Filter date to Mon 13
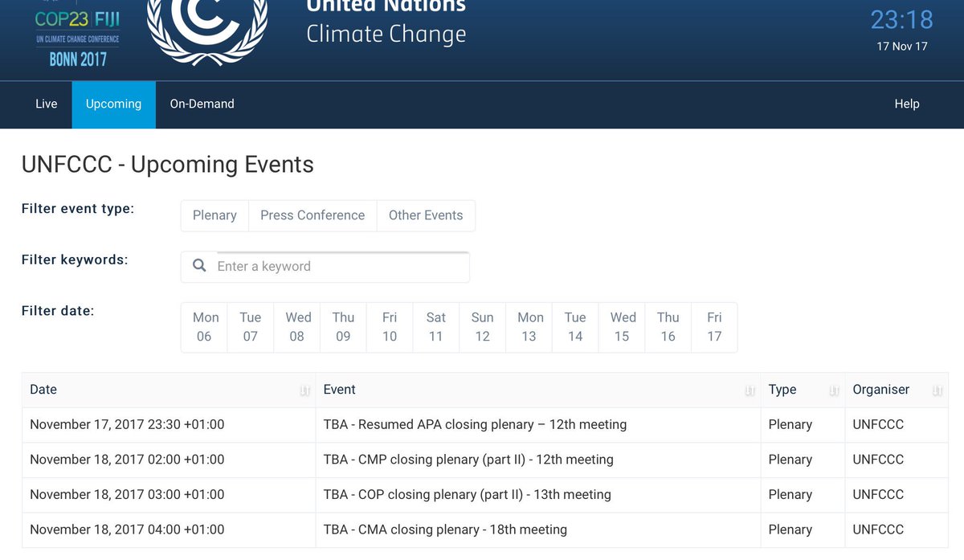This screenshot has width=964, height=560. coord(529,327)
